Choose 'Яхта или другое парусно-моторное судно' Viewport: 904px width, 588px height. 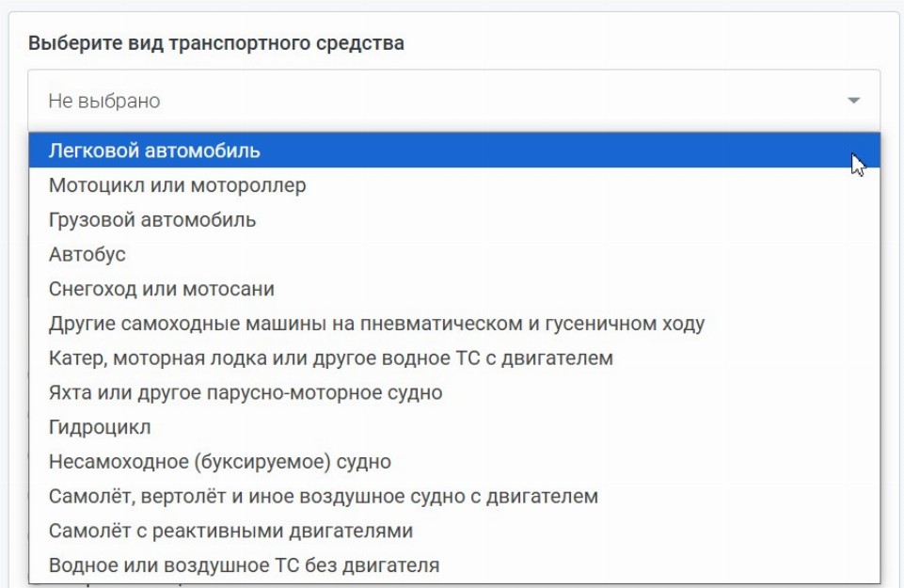(x=246, y=392)
